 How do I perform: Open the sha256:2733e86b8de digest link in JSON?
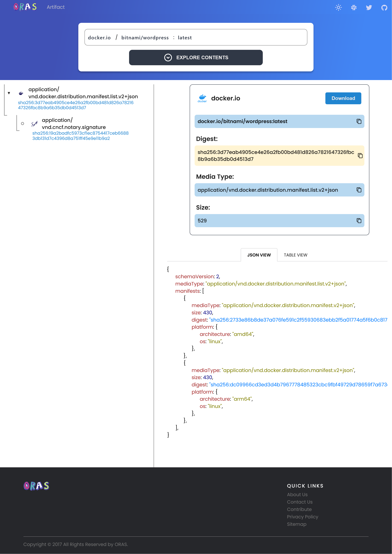pos(298,320)
